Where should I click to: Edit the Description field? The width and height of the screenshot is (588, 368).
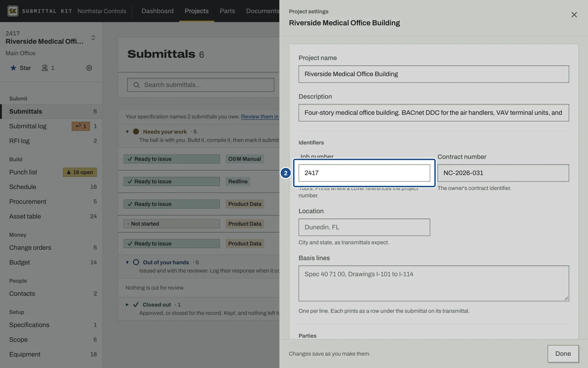pos(434,113)
